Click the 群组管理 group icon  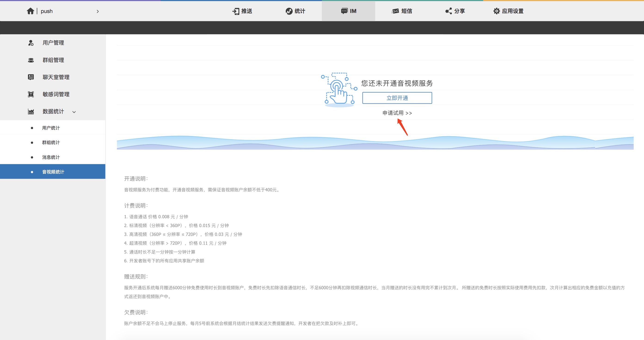point(31,60)
